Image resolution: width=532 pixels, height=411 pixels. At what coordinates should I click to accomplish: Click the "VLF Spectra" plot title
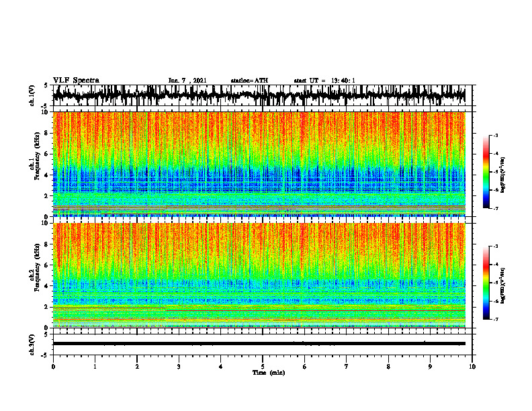tap(76, 81)
